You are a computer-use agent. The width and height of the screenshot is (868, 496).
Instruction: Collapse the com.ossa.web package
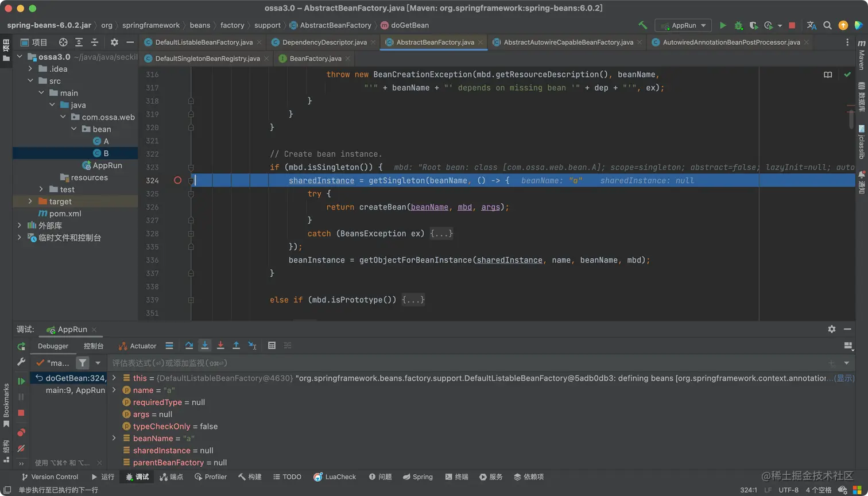[x=63, y=117]
